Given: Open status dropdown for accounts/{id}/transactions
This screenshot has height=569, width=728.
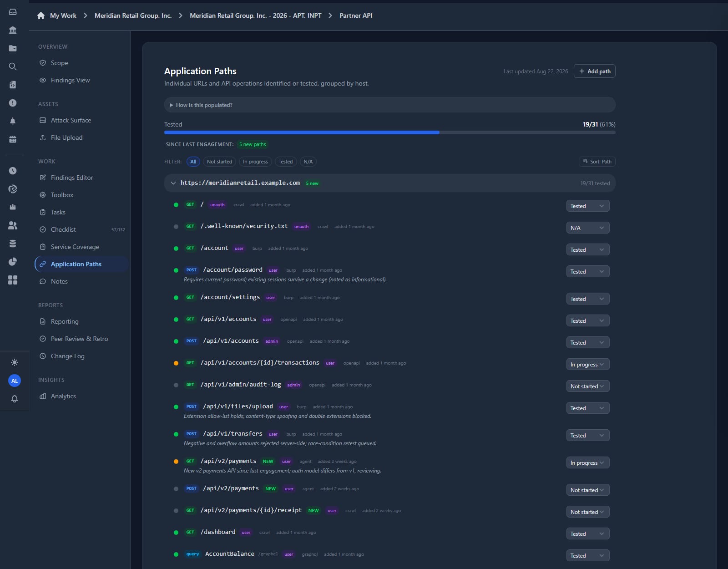Looking at the screenshot, I should click(587, 364).
